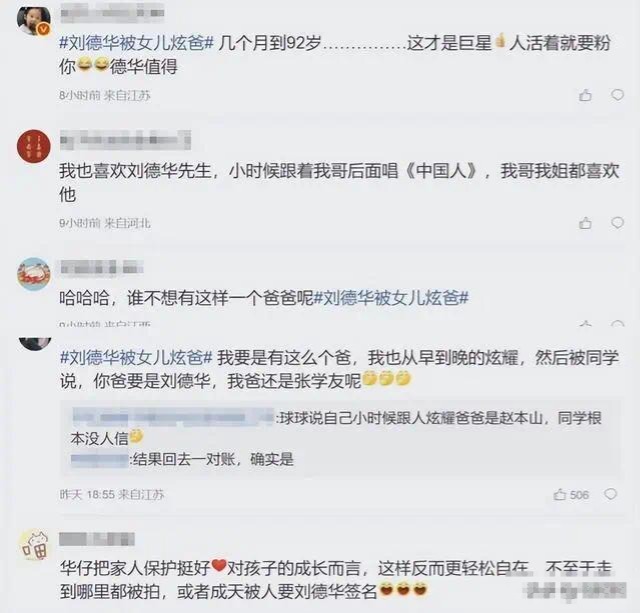Open the third commenter's circular avatar
This screenshot has height=613, width=640.
[x=33, y=274]
